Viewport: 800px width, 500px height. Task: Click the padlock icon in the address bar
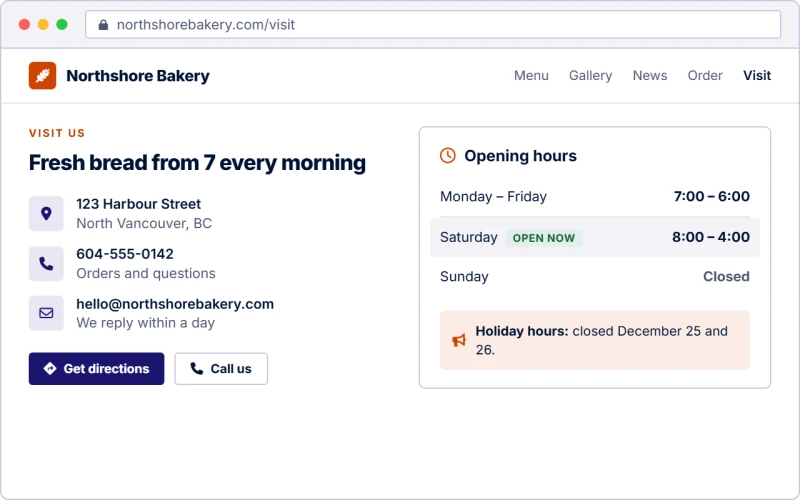click(103, 24)
